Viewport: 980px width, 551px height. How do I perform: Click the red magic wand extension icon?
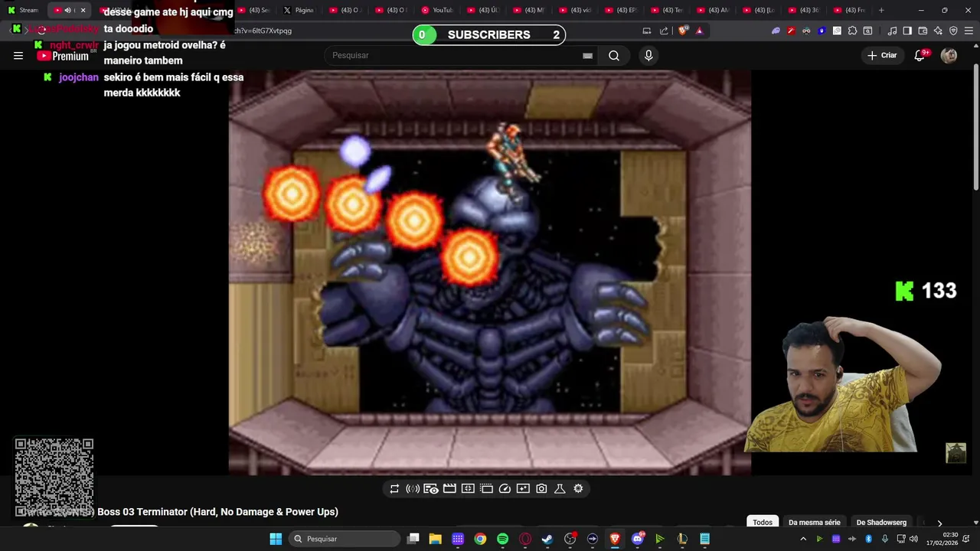tap(791, 31)
